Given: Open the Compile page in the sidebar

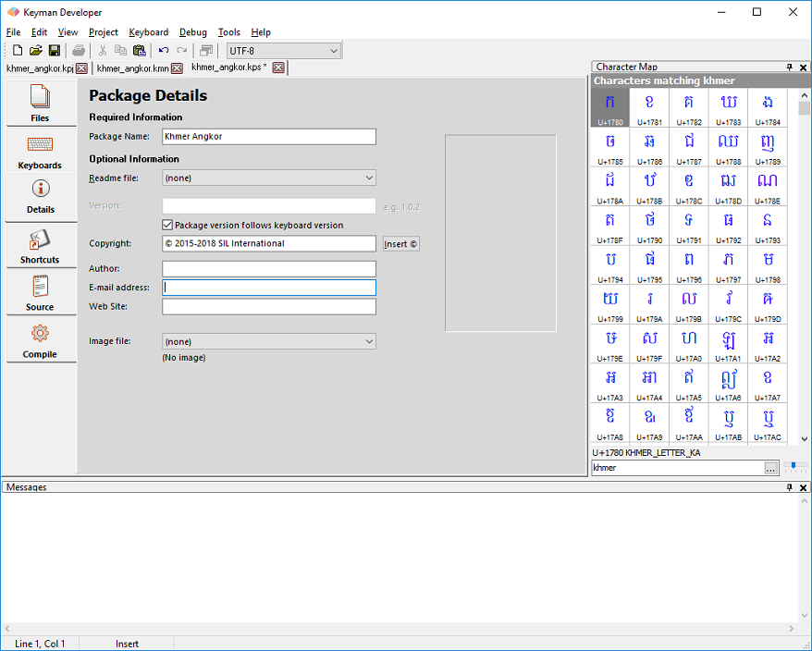Looking at the screenshot, I should (41, 340).
